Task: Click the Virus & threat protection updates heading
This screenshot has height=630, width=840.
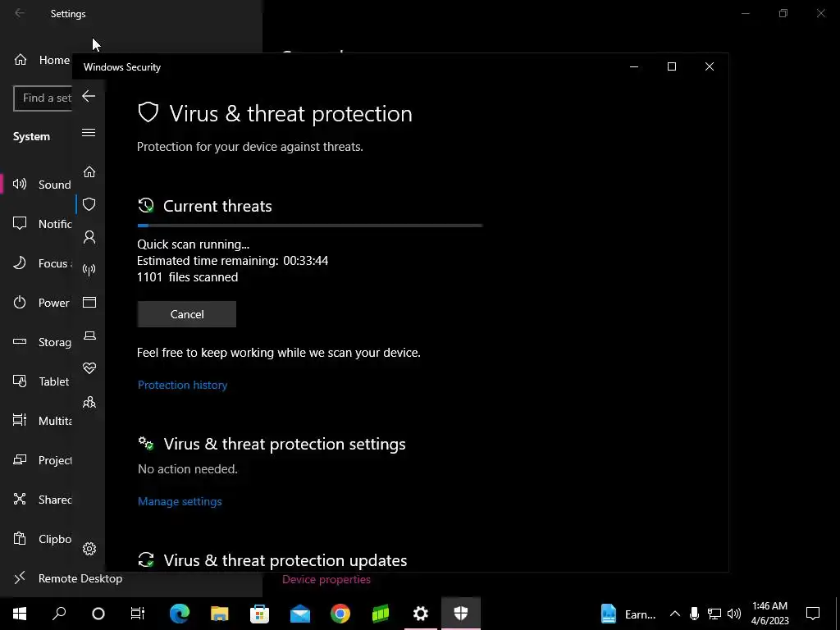Action: 285,560
